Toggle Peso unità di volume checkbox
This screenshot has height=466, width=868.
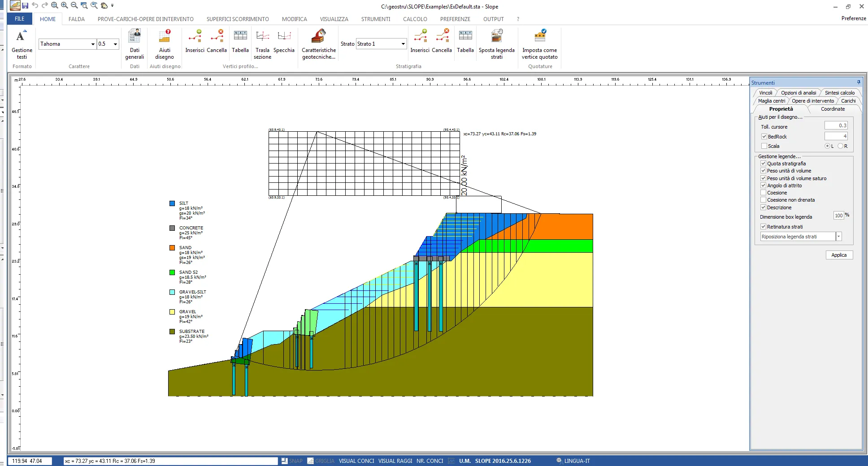tap(763, 171)
